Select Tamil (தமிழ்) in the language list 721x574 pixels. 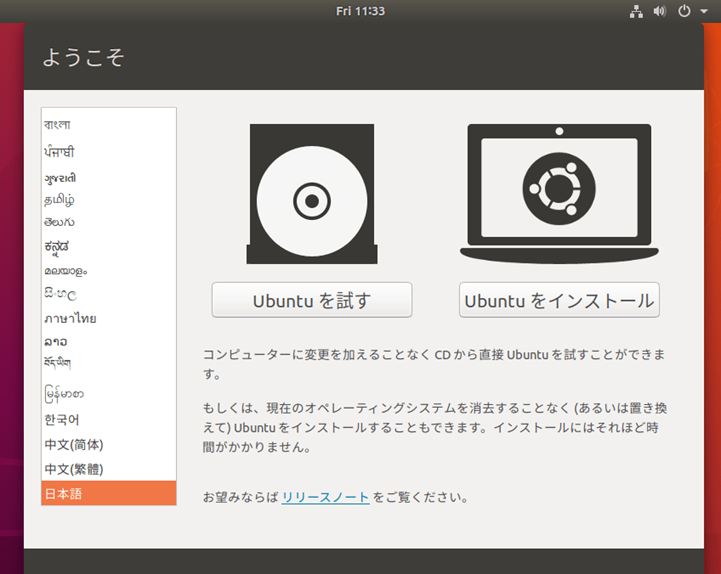pyautogui.click(x=109, y=200)
